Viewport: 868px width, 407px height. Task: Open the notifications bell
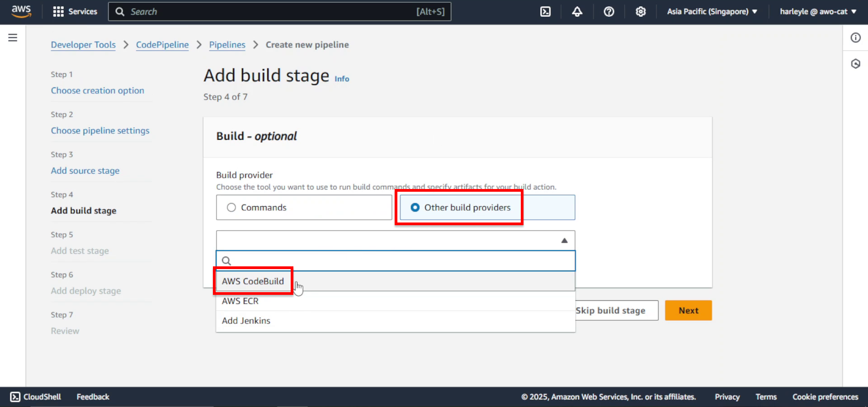pyautogui.click(x=577, y=12)
